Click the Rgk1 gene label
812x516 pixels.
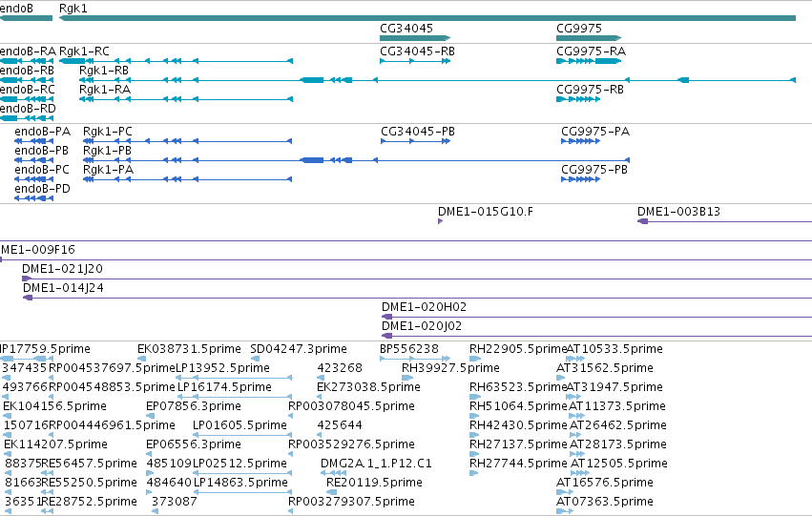[x=73, y=9]
